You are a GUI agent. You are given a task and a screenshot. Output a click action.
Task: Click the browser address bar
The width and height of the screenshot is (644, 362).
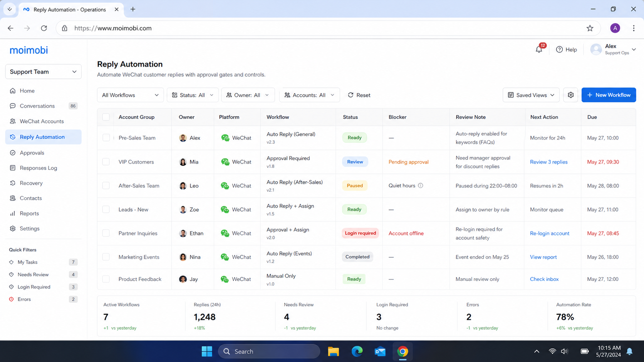327,28
